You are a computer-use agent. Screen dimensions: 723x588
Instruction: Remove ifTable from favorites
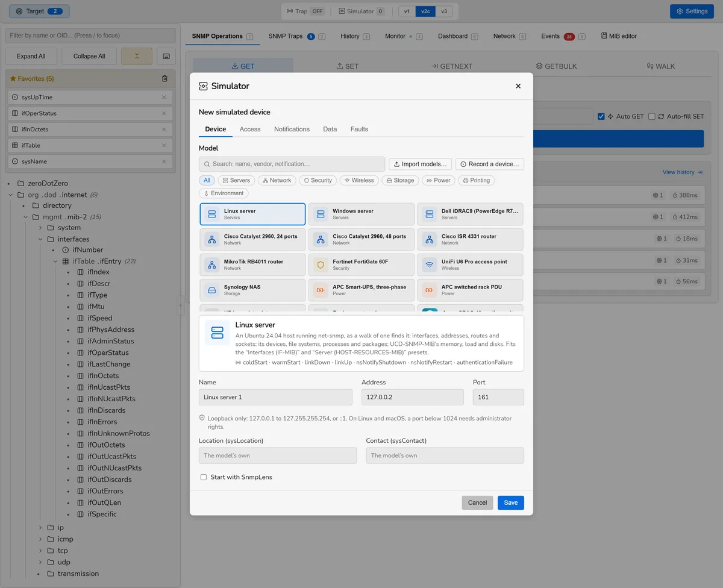point(164,145)
